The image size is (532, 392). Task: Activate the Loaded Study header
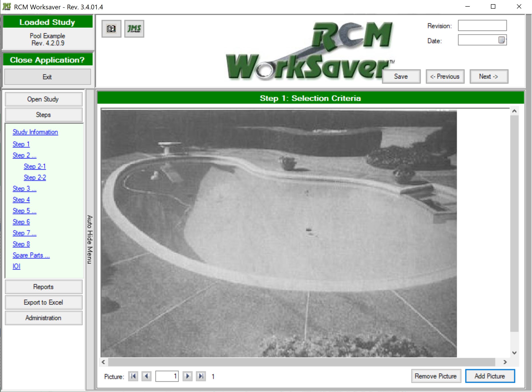(47, 22)
